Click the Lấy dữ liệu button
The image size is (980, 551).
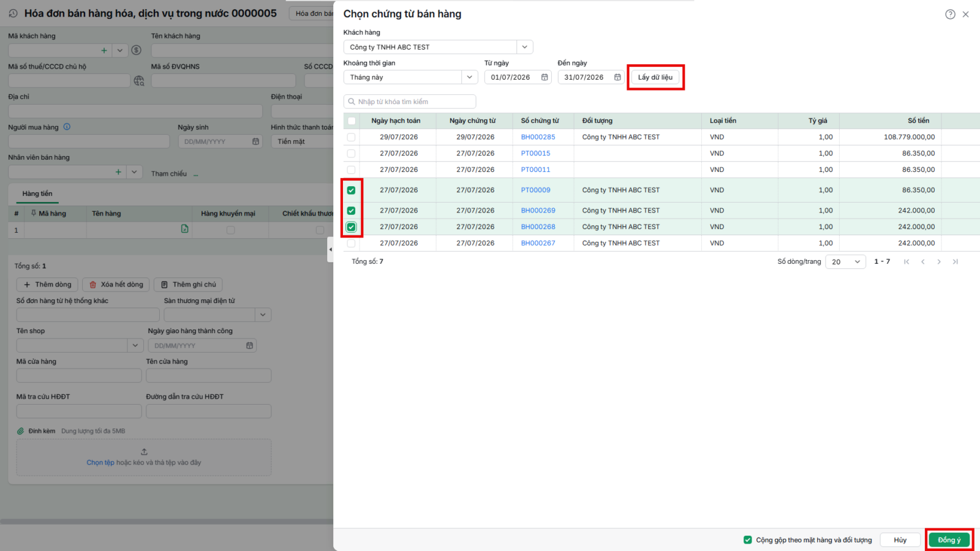(655, 77)
